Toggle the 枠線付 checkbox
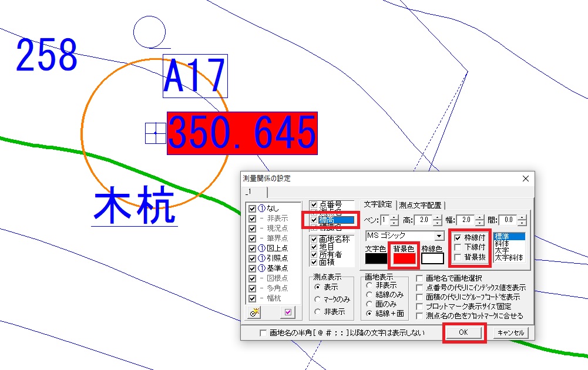The height and width of the screenshot is (370, 588). [x=458, y=238]
